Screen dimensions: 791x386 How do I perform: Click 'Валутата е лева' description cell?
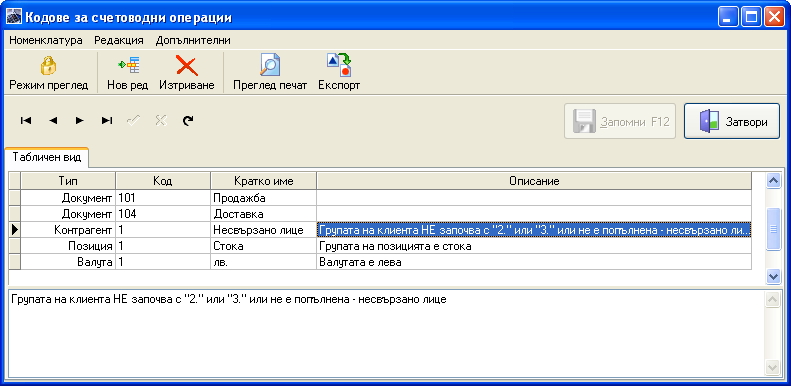click(534, 262)
